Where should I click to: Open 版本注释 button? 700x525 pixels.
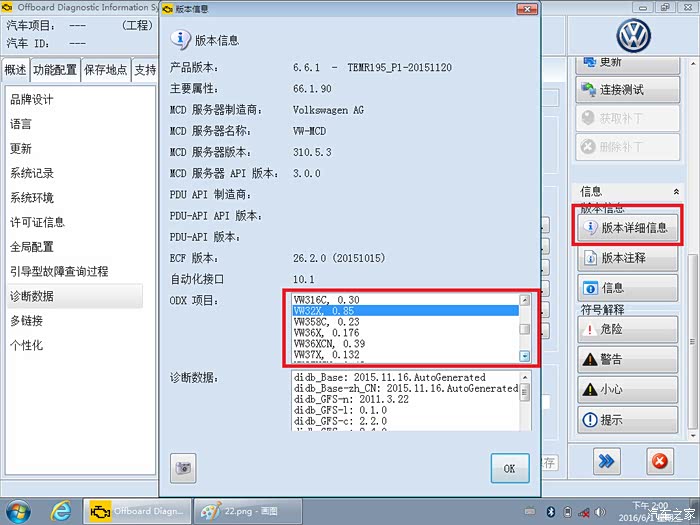click(628, 258)
